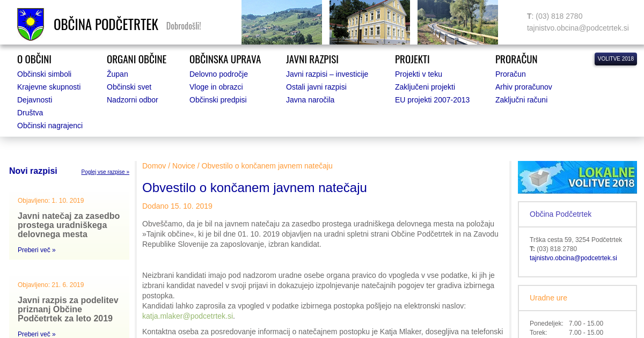Select Projekti v teku
Image resolution: width=644 pixels, height=338 pixels.
(x=418, y=74)
